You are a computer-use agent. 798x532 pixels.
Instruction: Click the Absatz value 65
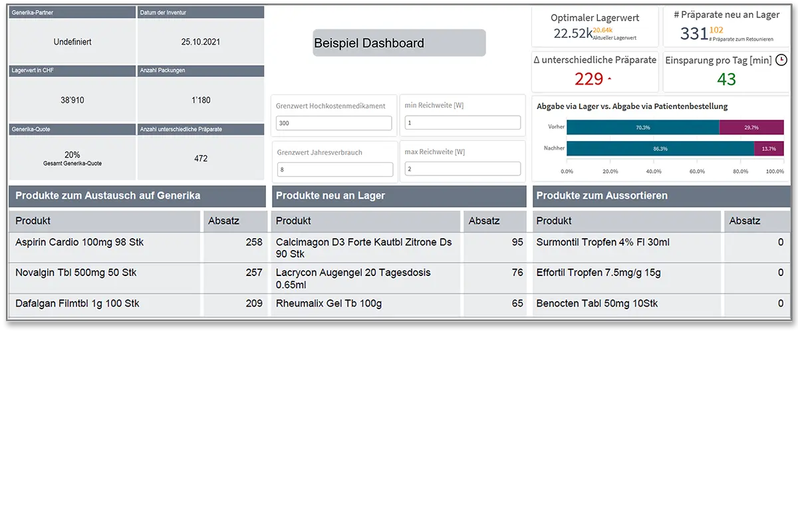pos(517,303)
